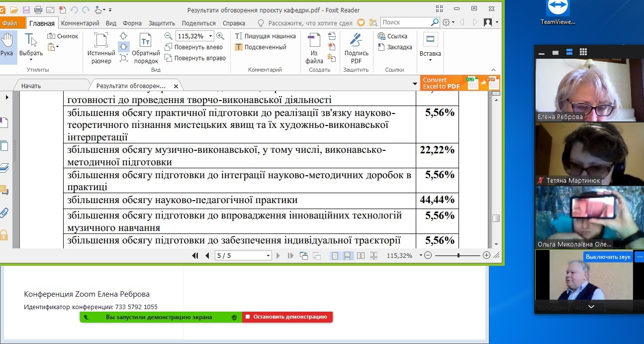Add a bookmark with Закладка
Screen dimensions: 644x344
pos(395,47)
